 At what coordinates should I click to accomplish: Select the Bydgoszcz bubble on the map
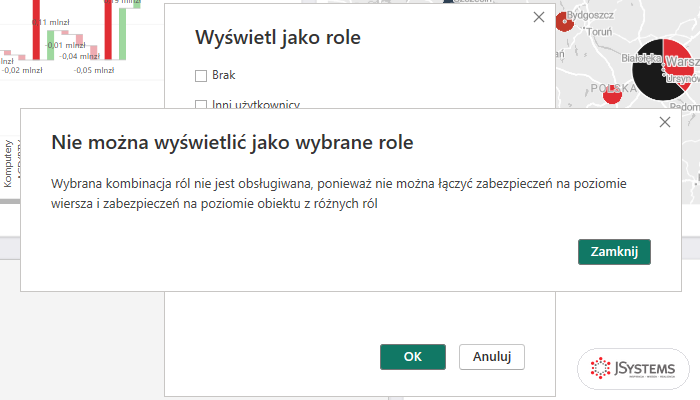tap(564, 22)
